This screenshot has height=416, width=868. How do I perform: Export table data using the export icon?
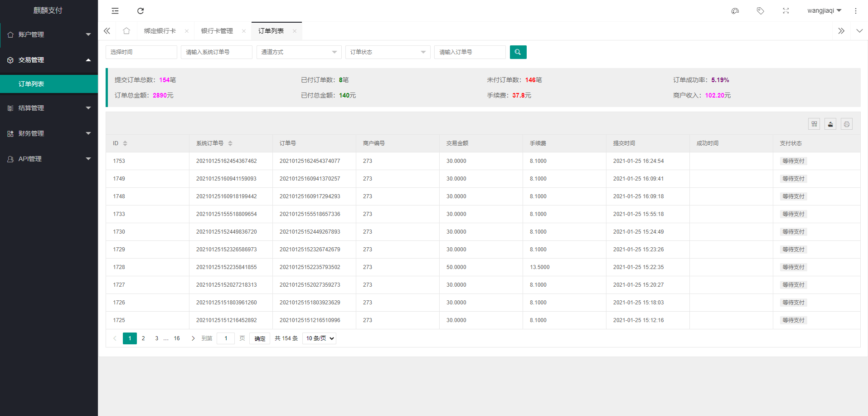(x=830, y=124)
